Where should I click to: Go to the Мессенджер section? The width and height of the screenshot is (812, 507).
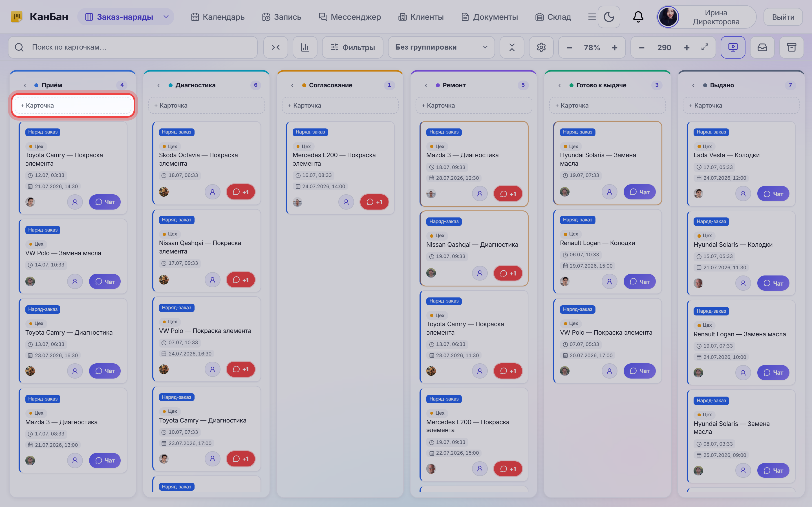pyautogui.click(x=350, y=17)
